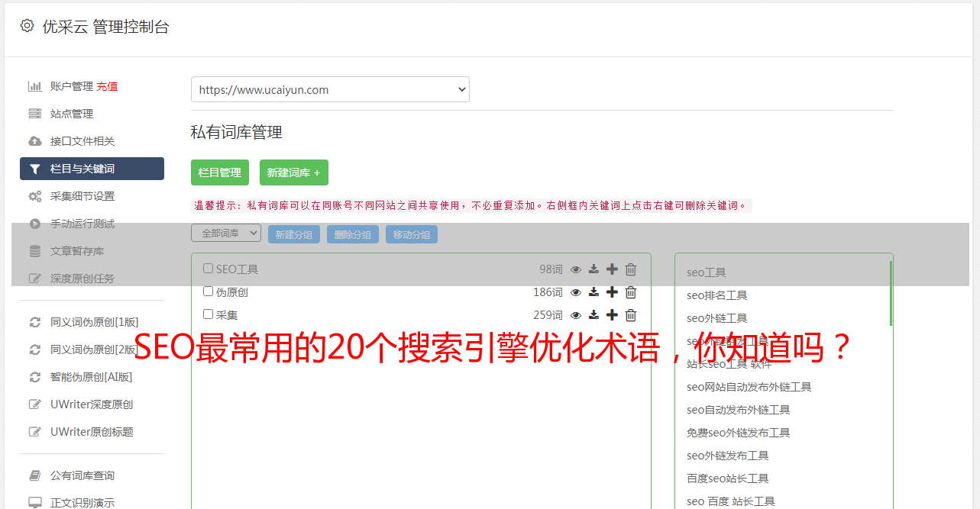This screenshot has height=509, width=980.
Task: Open 站点管理 in the sidebar
Action: coord(72,114)
